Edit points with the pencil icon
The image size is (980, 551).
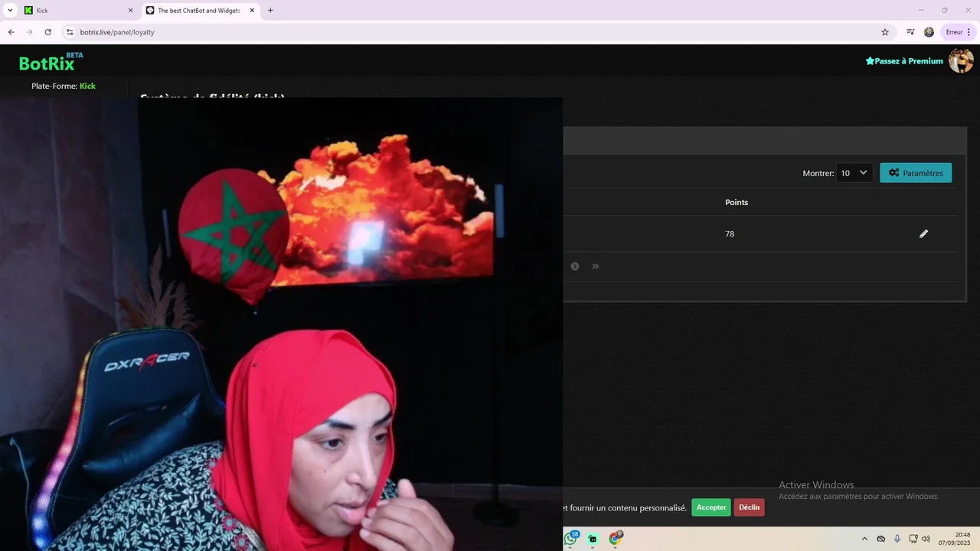(x=923, y=233)
